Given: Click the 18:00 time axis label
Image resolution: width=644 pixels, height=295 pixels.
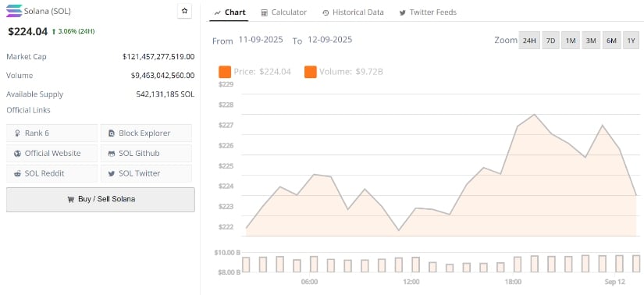Looking at the screenshot, I should pos(513,282).
